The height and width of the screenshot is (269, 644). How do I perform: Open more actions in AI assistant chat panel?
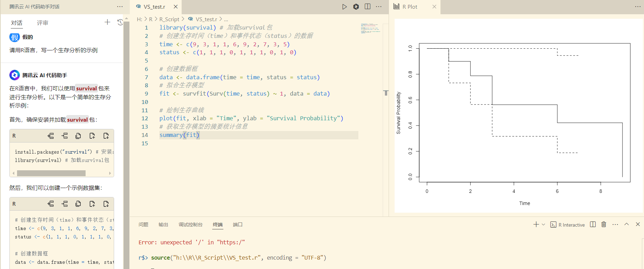point(120,7)
